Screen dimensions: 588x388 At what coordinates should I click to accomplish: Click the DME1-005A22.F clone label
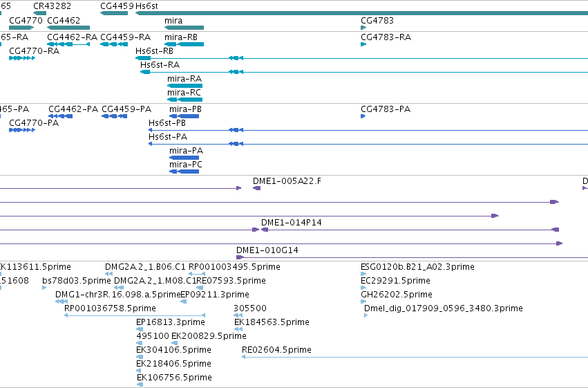[287, 181]
